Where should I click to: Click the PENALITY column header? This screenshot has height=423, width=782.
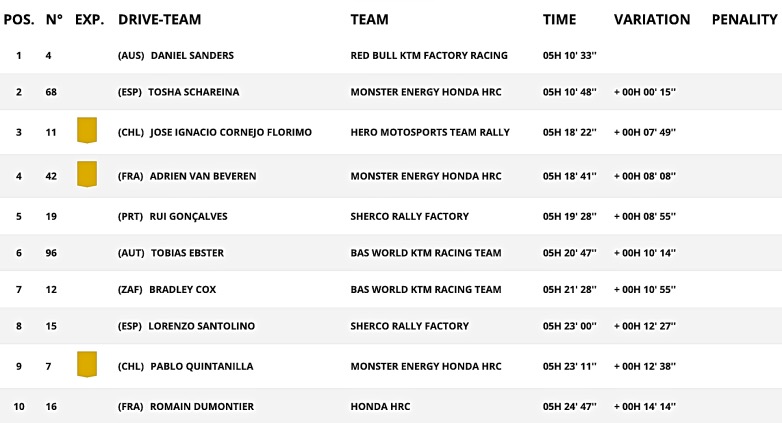click(x=744, y=20)
